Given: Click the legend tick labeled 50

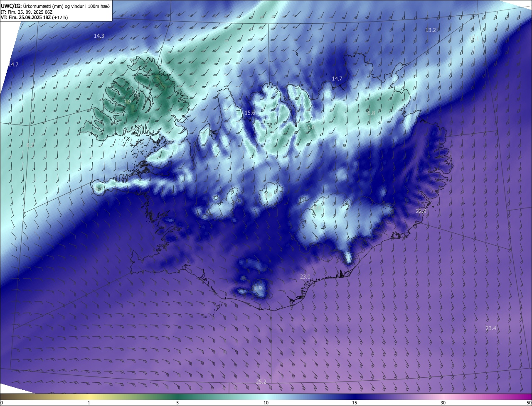Looking at the screenshot, I should pos(529,403).
